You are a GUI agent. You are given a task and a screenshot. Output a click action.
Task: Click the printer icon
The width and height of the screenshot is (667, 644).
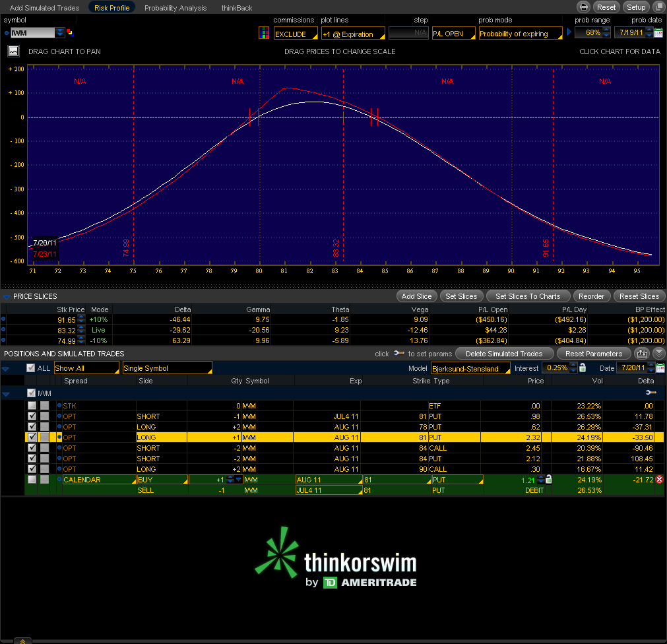point(584,7)
